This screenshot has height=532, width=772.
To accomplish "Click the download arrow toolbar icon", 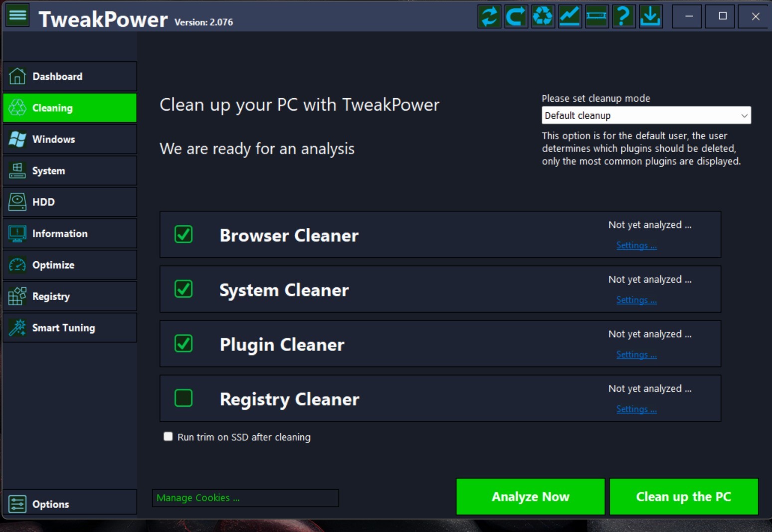I will [x=651, y=16].
